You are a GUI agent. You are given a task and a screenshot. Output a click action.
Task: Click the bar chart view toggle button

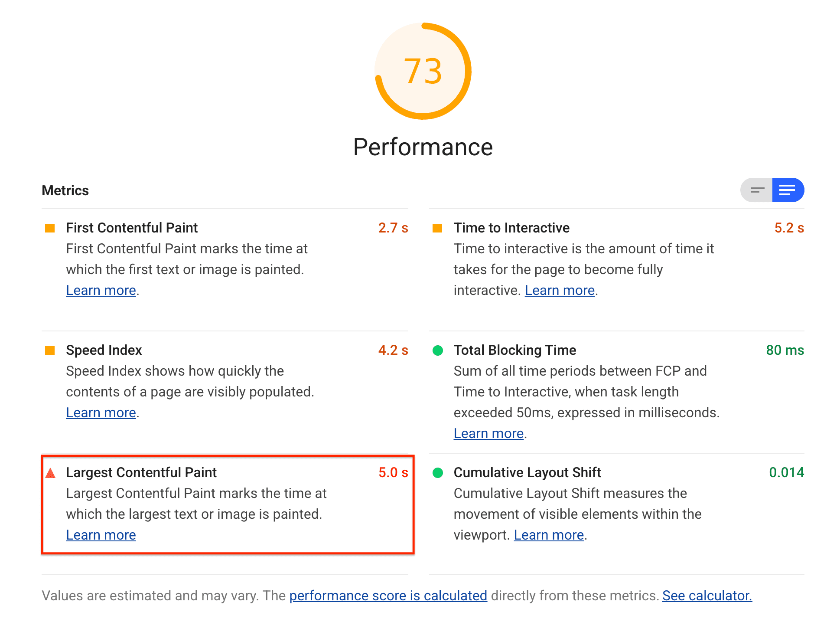pos(756,190)
